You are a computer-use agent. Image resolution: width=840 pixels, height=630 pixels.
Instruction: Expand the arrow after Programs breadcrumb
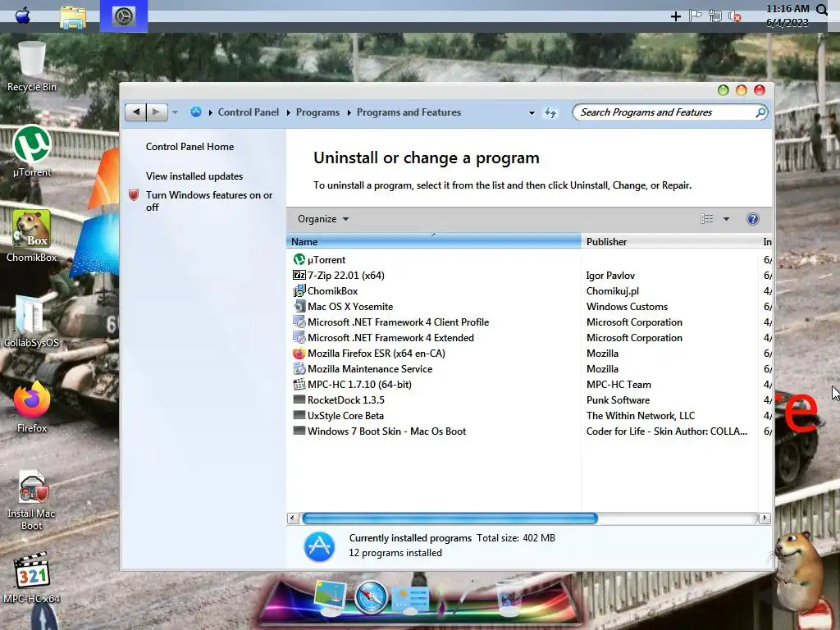pos(349,112)
